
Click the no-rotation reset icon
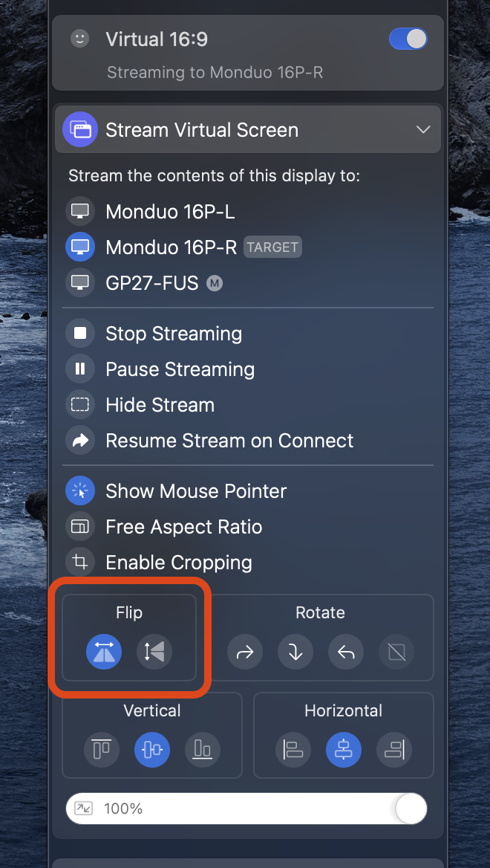click(396, 652)
